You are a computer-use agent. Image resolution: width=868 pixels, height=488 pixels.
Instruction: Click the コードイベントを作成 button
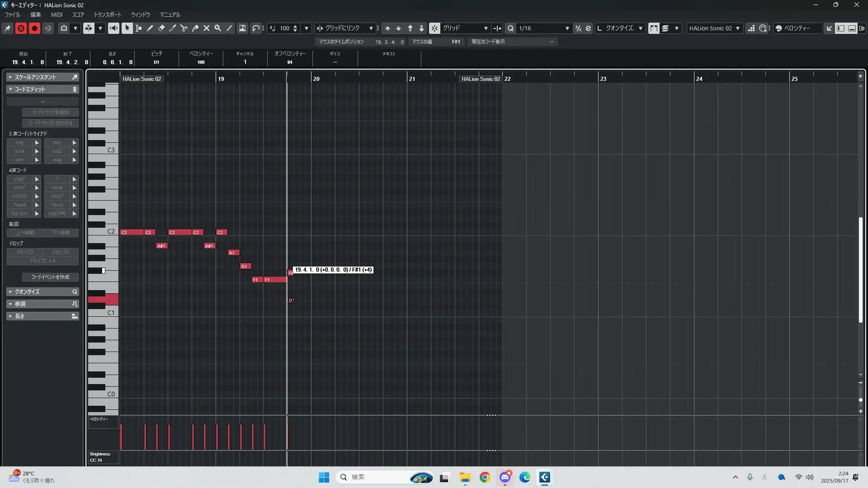tap(50, 277)
